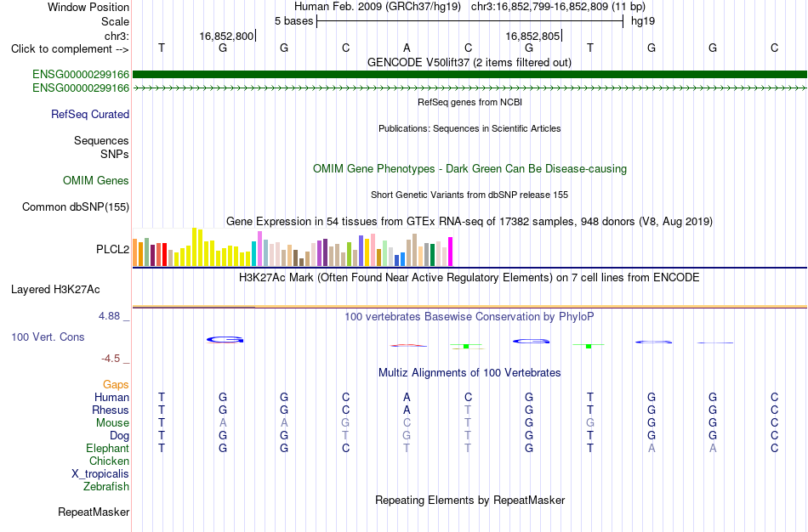Select the Zebrafish species label
The width and height of the screenshot is (808, 532).
(x=106, y=486)
